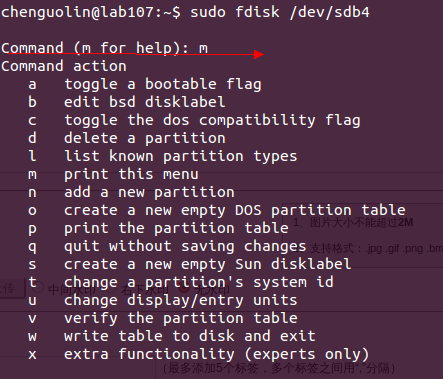The image size is (443, 379).
Task: Click the 'd' delete a partition line
Action: [127, 138]
